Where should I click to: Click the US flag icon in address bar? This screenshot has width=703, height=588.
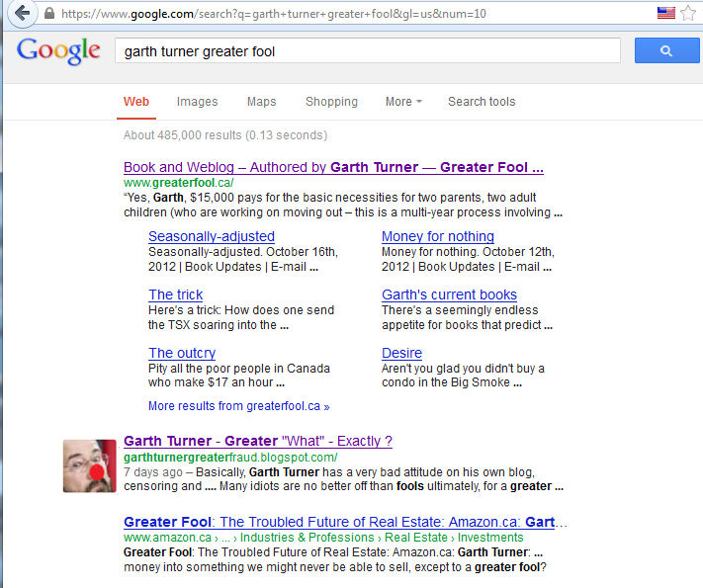pyautogui.click(x=665, y=13)
